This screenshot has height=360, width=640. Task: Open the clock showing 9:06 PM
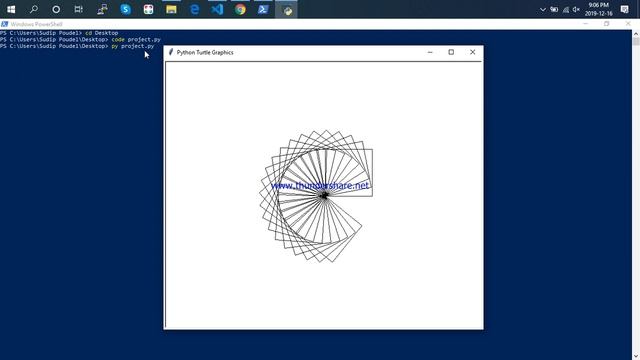tap(598, 9)
